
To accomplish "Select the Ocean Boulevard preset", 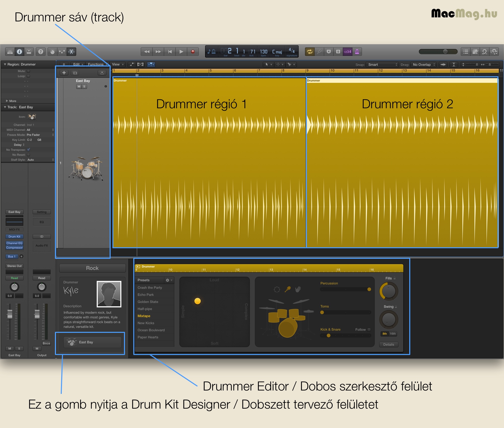I will [x=154, y=330].
